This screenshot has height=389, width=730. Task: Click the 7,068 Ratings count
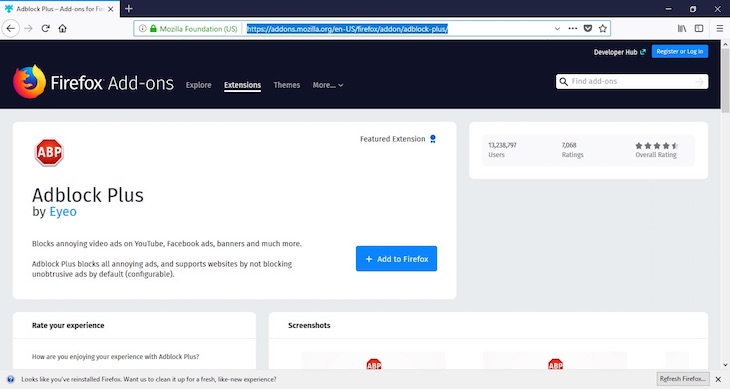[x=572, y=150]
